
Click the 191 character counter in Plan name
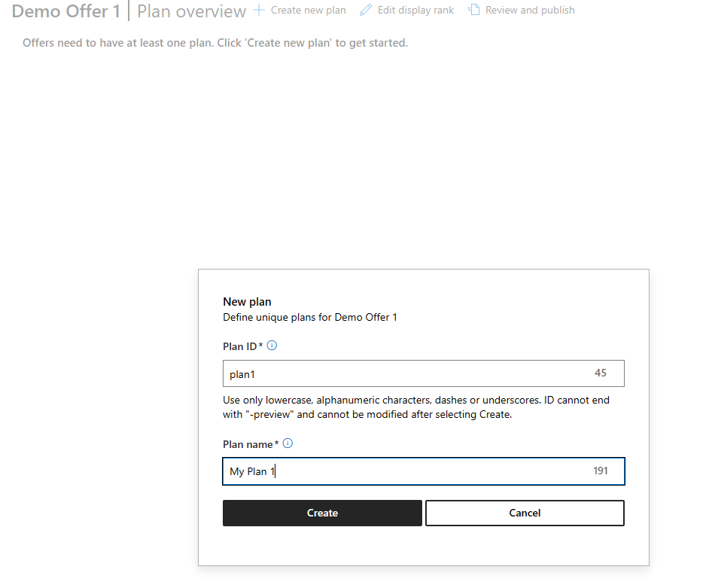click(601, 471)
